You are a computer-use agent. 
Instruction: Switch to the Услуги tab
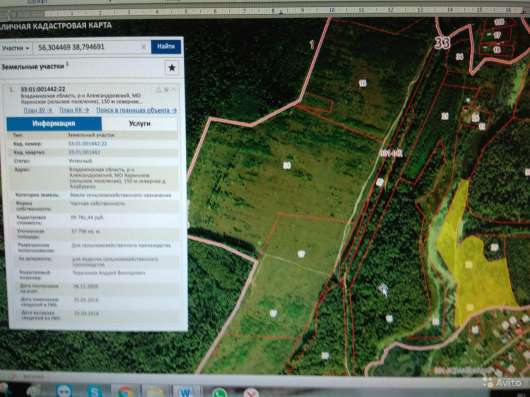click(x=140, y=124)
